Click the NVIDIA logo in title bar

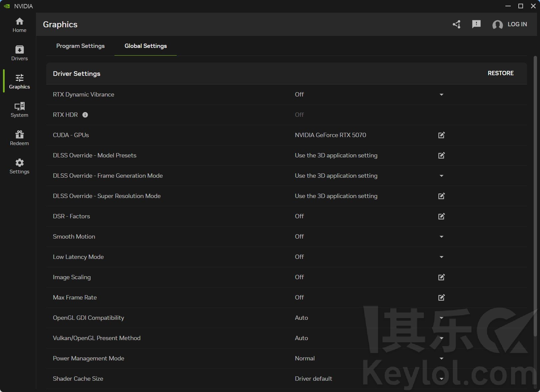pos(7,6)
